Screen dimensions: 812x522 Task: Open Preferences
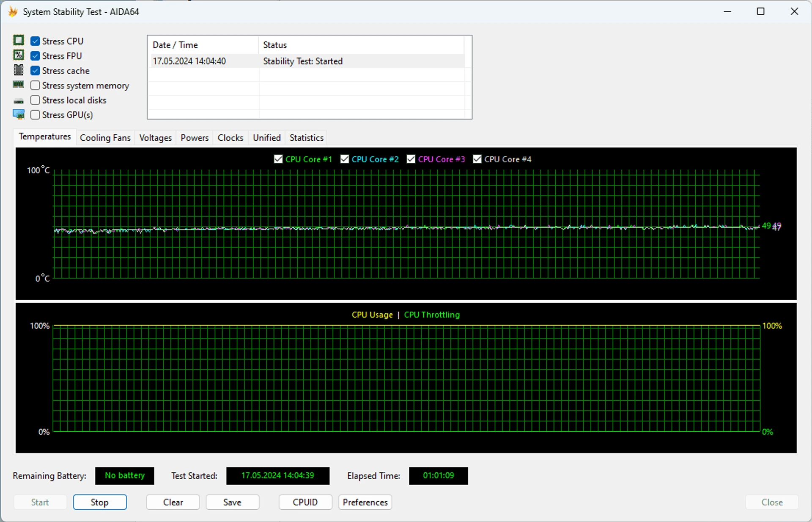365,502
